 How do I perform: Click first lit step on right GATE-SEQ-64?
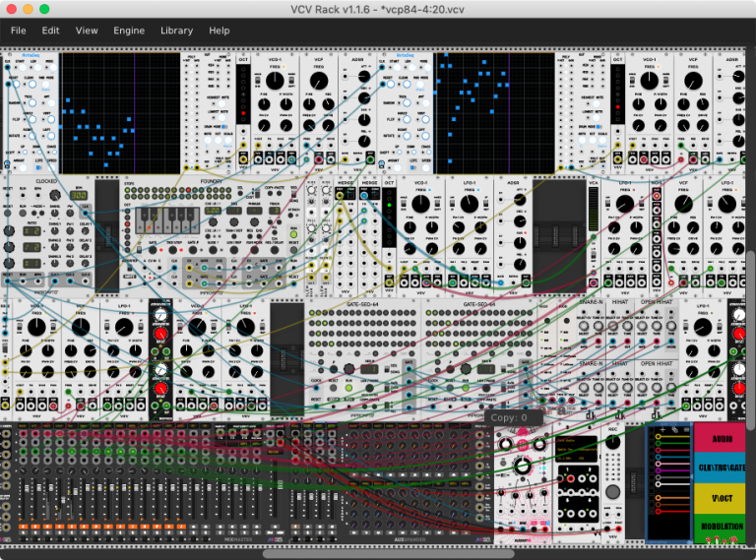click(x=429, y=313)
